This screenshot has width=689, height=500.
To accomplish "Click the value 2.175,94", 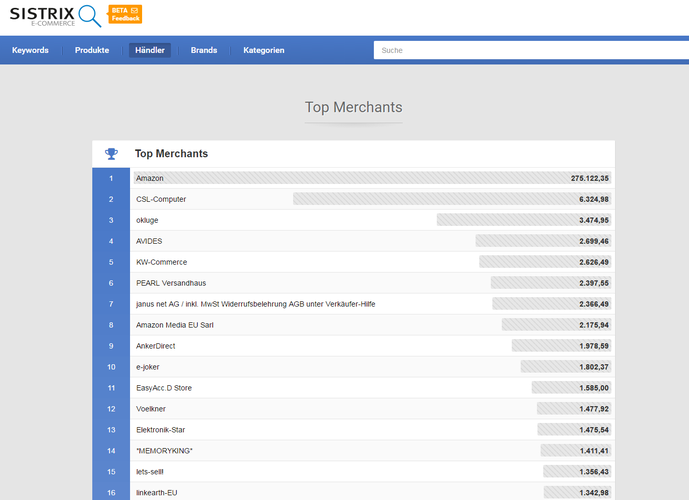I will pos(594,325).
